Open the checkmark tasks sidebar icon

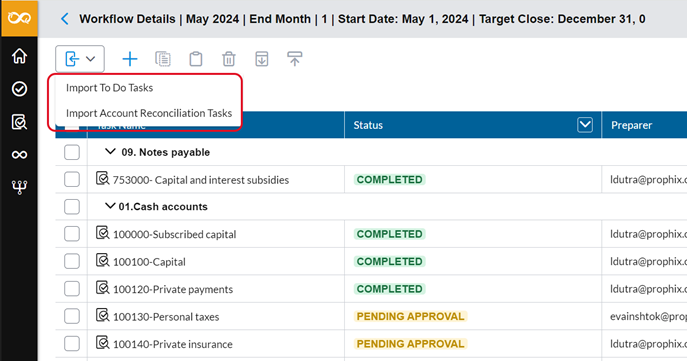pyautogui.click(x=19, y=88)
